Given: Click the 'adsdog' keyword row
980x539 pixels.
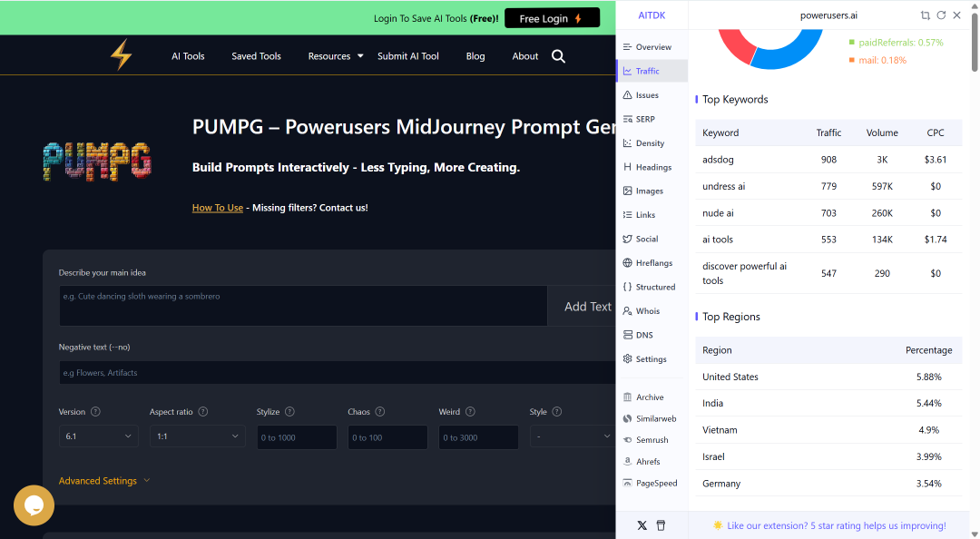Looking at the screenshot, I should click(x=828, y=160).
